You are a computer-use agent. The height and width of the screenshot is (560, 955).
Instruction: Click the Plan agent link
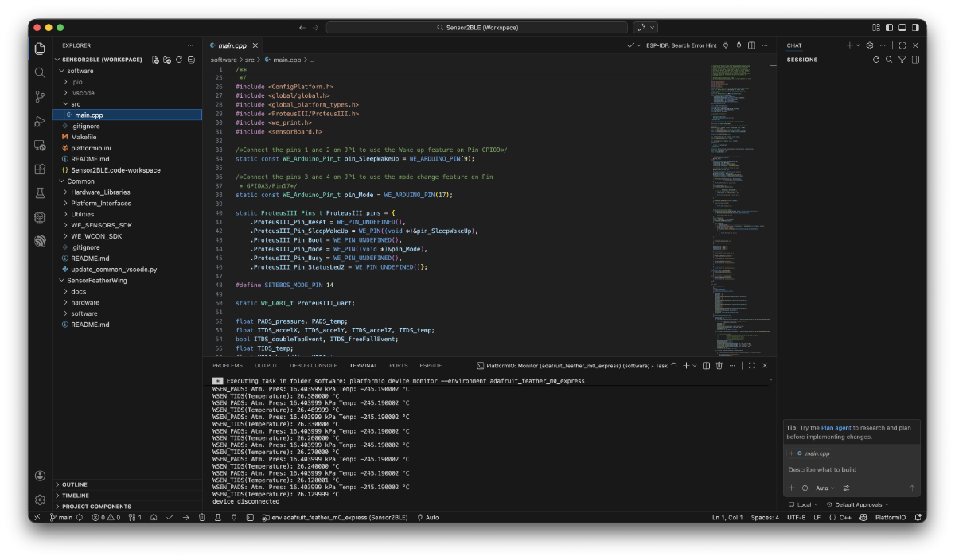pos(837,428)
